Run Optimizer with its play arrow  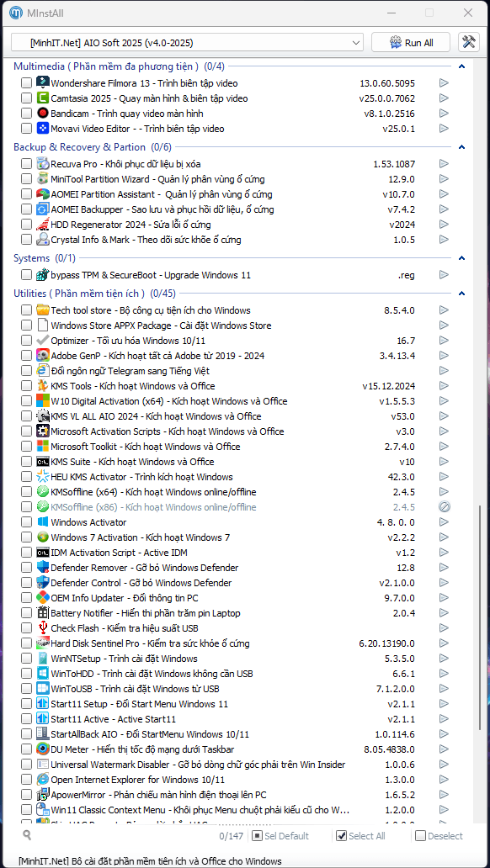(444, 341)
